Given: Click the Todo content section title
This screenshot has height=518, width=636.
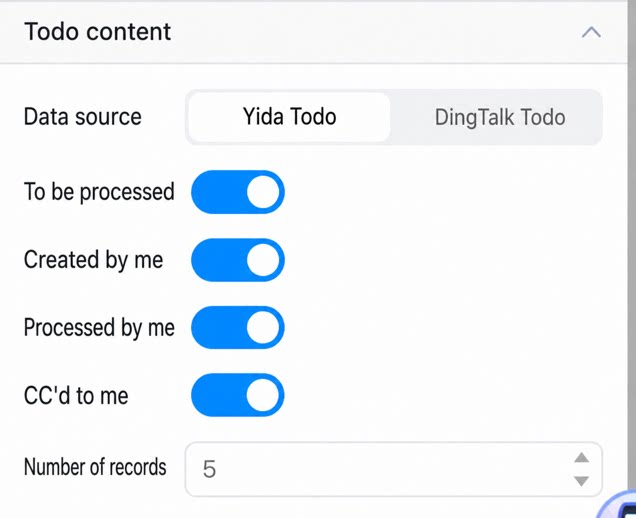Looking at the screenshot, I should click(x=97, y=32).
